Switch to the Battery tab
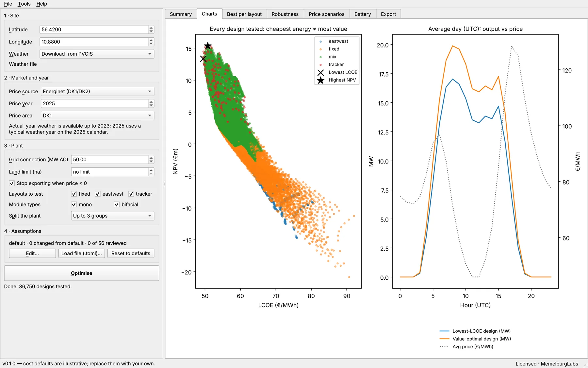 pyautogui.click(x=363, y=14)
